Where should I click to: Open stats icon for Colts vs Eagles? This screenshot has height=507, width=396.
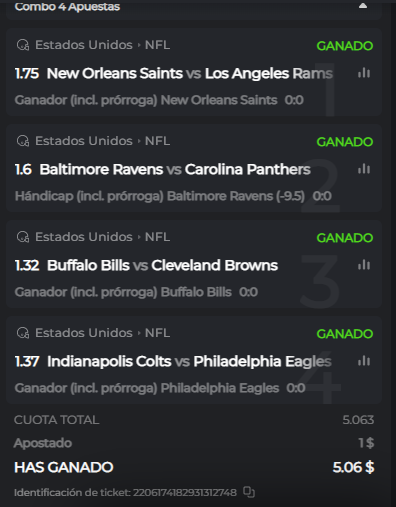tap(364, 361)
